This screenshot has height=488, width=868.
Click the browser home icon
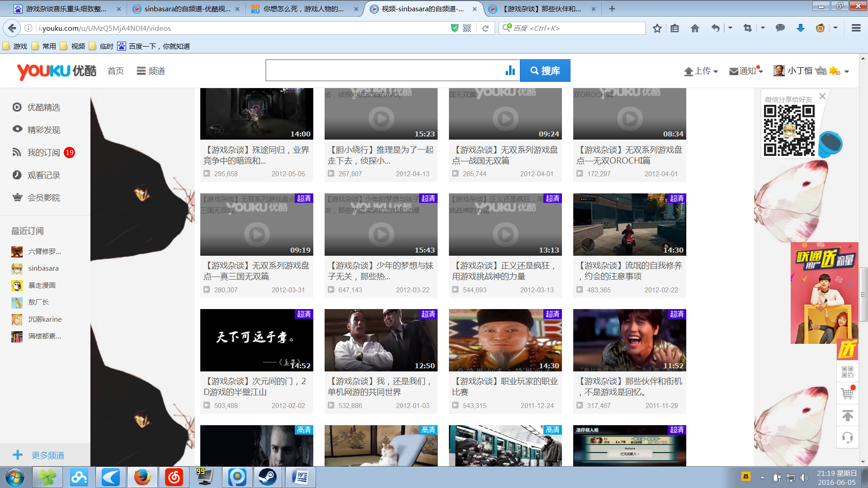coord(695,28)
